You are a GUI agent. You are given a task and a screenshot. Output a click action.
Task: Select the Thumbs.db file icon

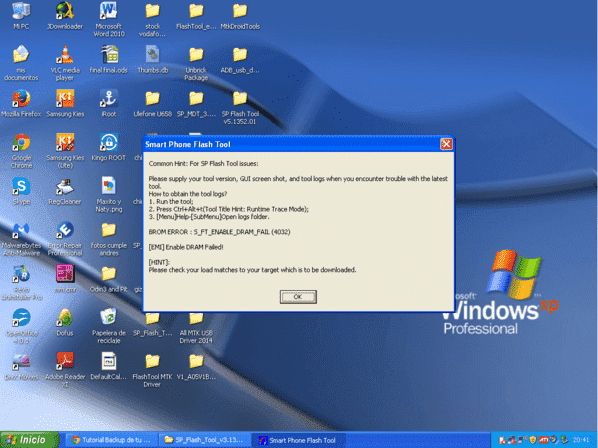coord(153,59)
